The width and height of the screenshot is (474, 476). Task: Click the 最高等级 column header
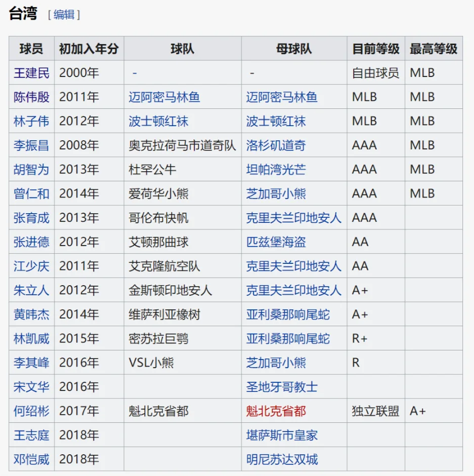click(x=434, y=49)
